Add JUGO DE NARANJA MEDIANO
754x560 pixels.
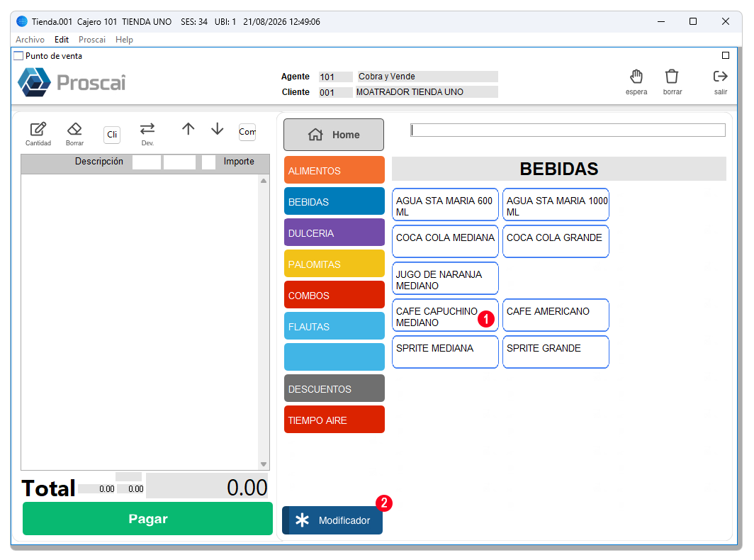click(x=445, y=279)
